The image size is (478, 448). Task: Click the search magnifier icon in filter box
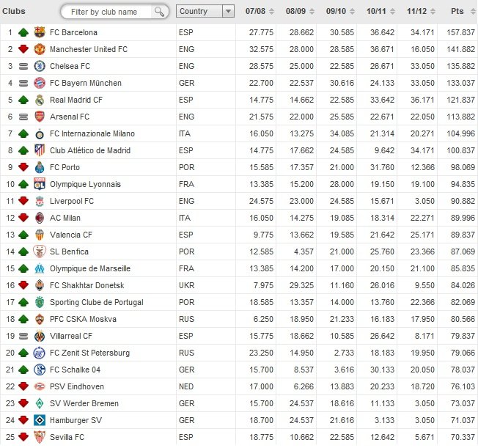click(159, 12)
